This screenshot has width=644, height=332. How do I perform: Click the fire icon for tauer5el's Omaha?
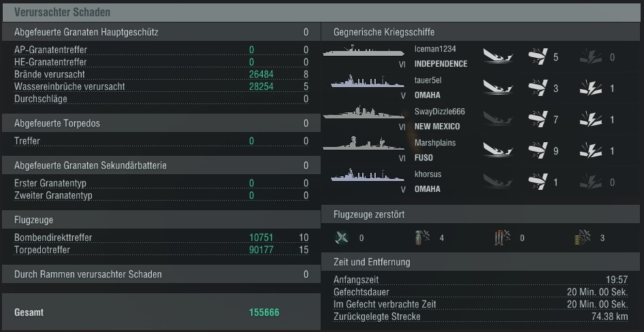point(591,88)
